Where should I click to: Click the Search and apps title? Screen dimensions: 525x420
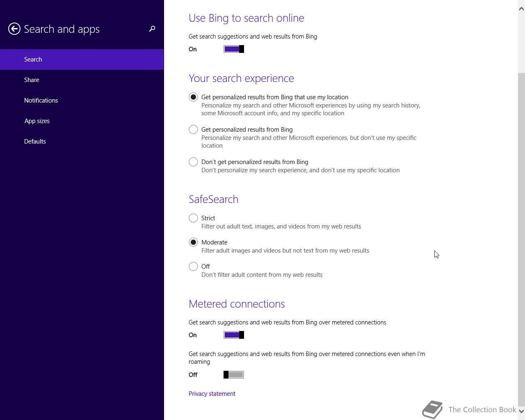62,29
